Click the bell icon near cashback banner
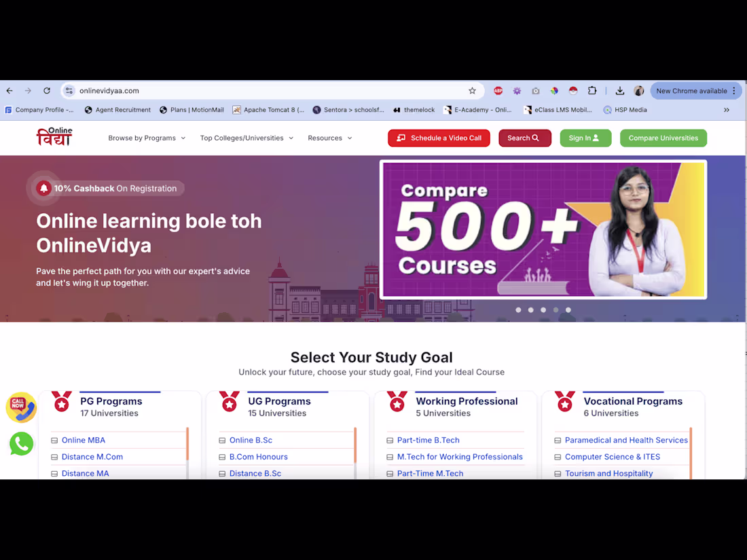This screenshot has height=560, width=747. coord(43,188)
